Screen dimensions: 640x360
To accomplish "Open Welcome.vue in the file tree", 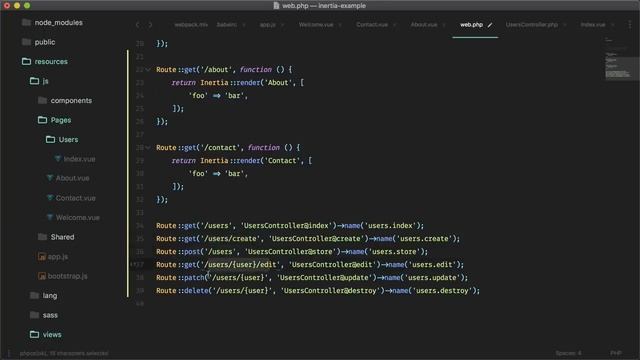I will (78, 218).
